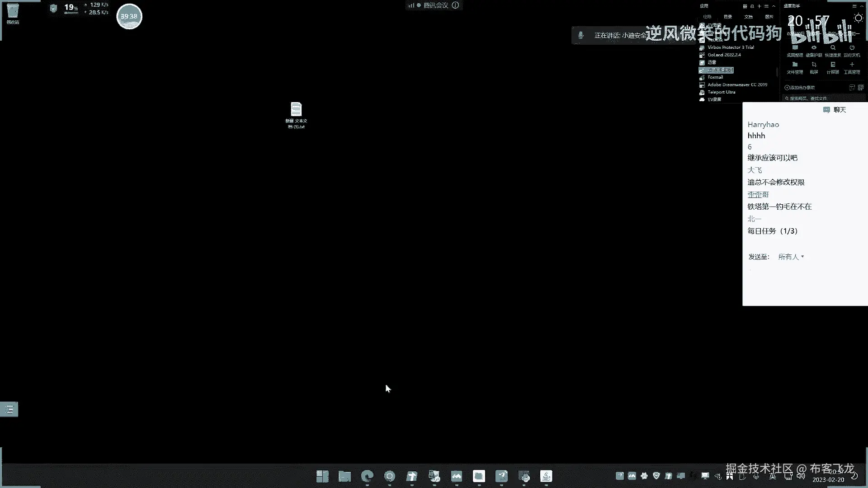
Task: Launch Microsoft Edge from the taskbar
Action: (x=367, y=476)
